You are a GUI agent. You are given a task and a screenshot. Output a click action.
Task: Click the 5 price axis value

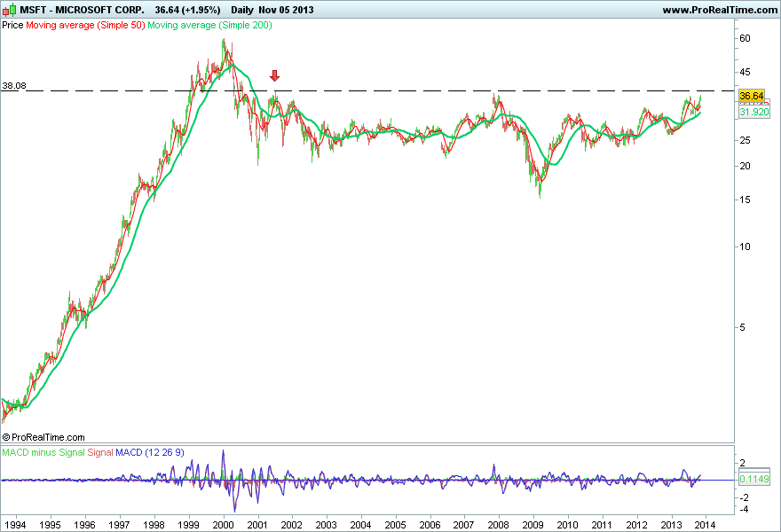click(742, 327)
